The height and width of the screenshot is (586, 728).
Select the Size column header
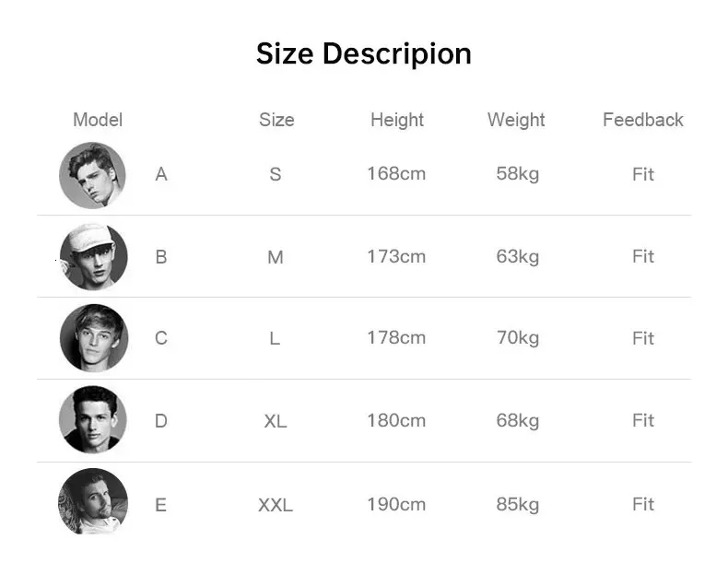click(x=276, y=120)
